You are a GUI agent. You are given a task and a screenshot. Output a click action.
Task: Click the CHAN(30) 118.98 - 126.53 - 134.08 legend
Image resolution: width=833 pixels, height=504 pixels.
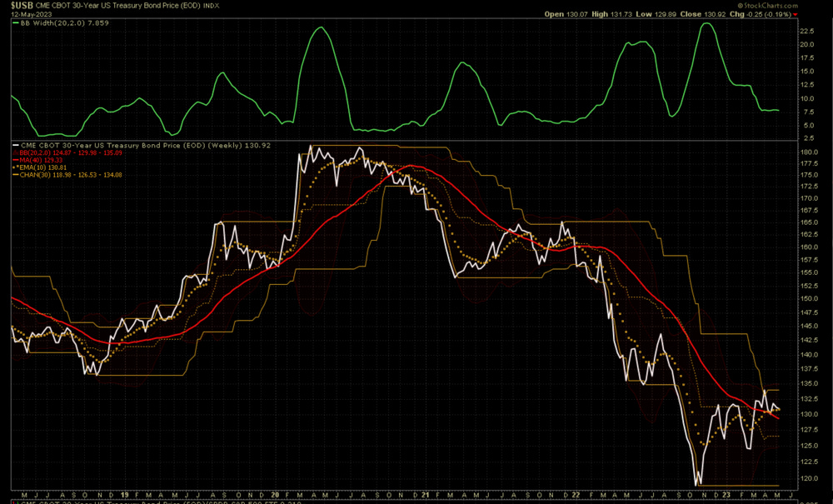coord(71,175)
